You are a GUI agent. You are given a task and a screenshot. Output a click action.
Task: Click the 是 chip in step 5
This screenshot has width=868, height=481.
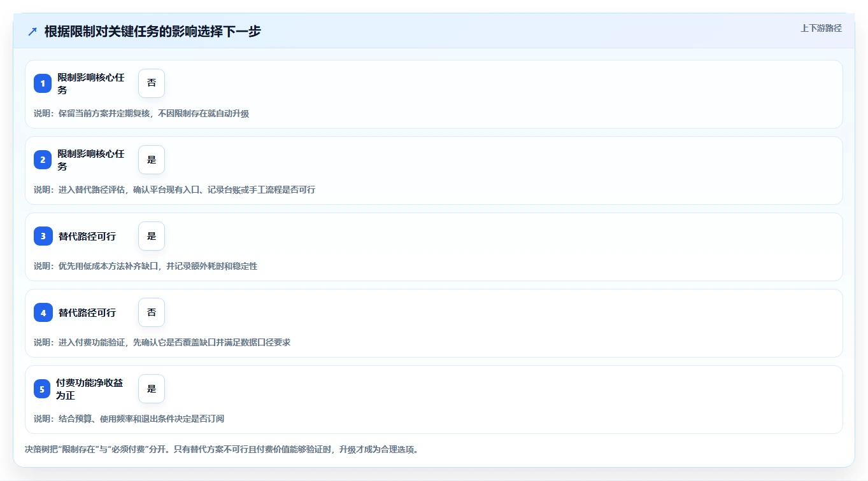pos(152,389)
